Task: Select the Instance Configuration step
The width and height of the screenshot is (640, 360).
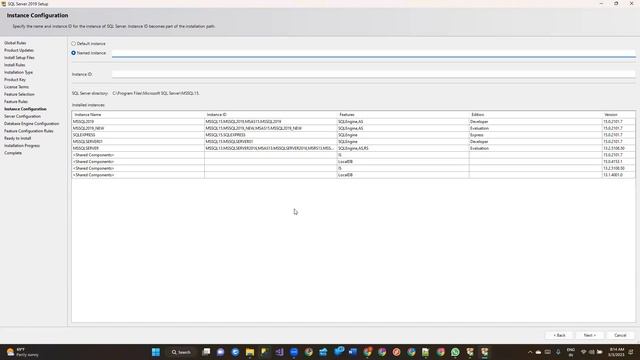Action: coord(25,109)
